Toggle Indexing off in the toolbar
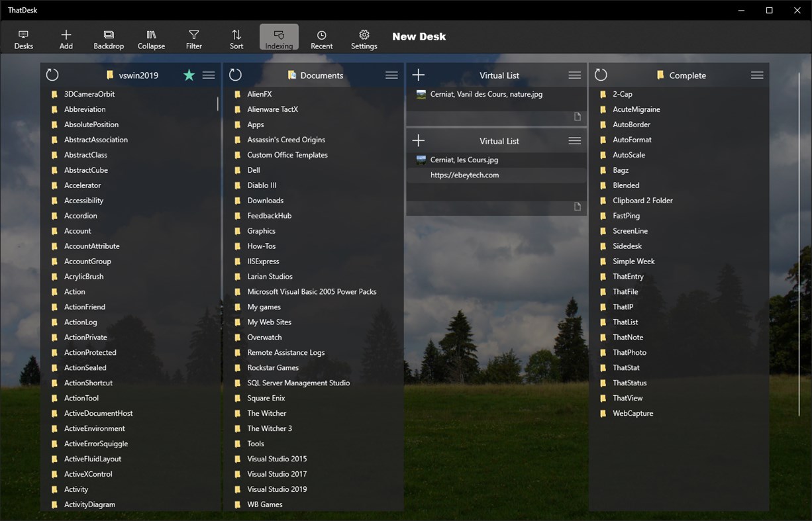 [279, 38]
